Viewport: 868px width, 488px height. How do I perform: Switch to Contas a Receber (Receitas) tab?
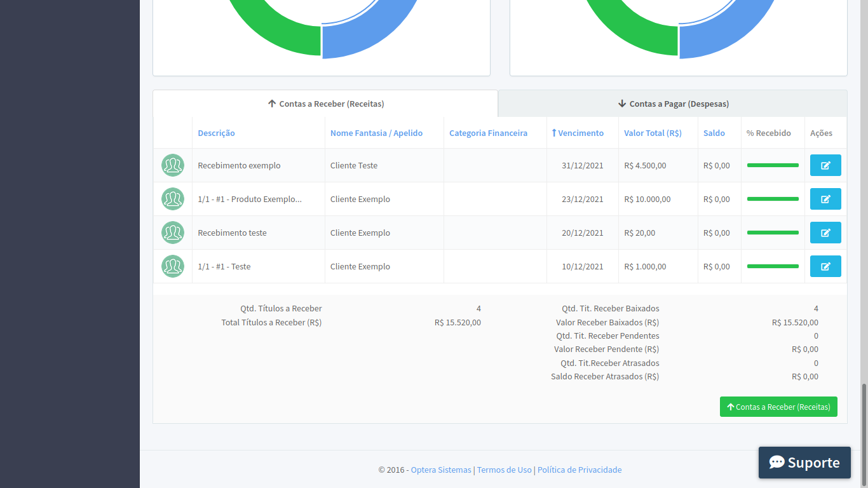pos(325,104)
